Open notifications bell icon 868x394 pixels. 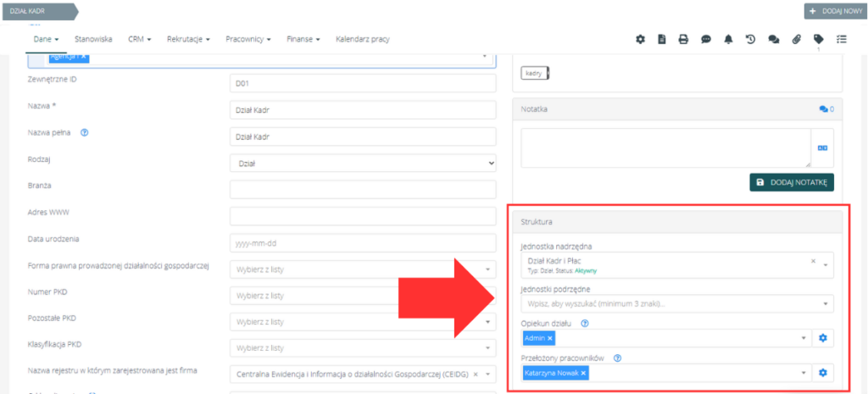(x=728, y=39)
